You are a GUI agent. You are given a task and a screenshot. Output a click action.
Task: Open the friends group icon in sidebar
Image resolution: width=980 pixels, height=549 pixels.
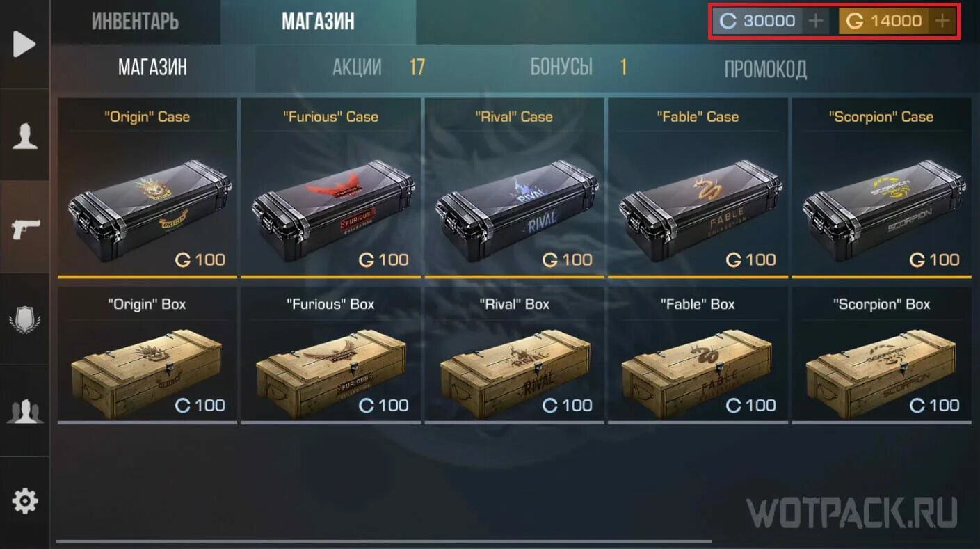click(x=24, y=411)
